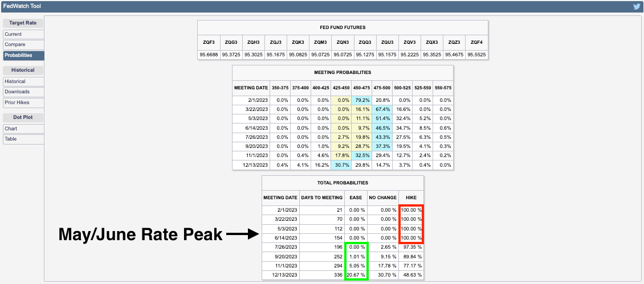Image resolution: width=644 pixels, height=284 pixels.
Task: Click the 95.3725 futures price
Action: pos(231,55)
